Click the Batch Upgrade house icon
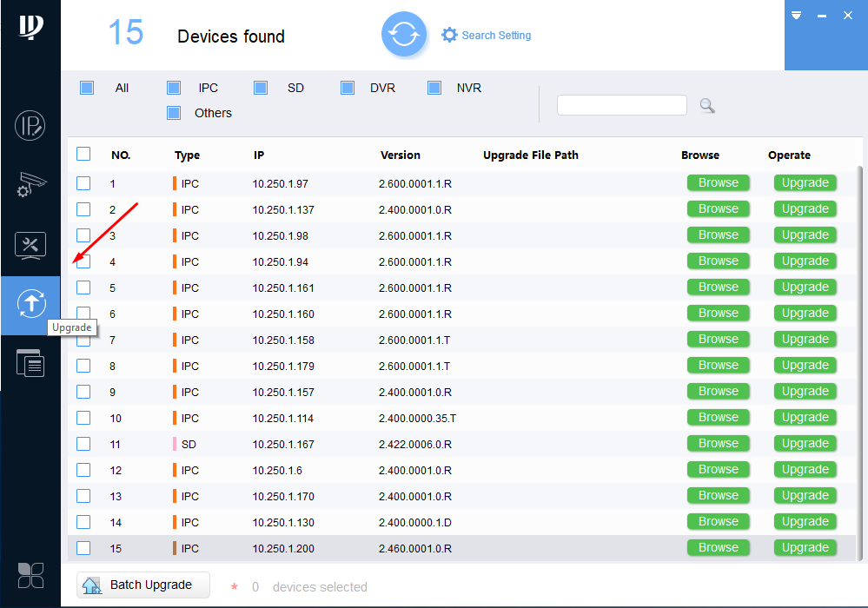This screenshot has width=868, height=608. click(x=91, y=585)
